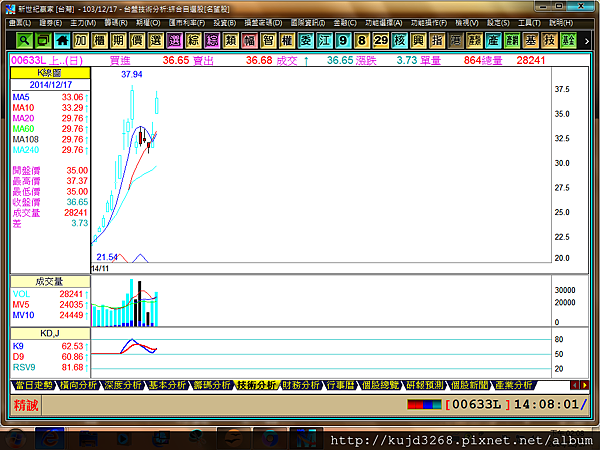This screenshot has width=600, height=450.
Task: Open the 主力(M) menu
Action: pyautogui.click(x=83, y=23)
